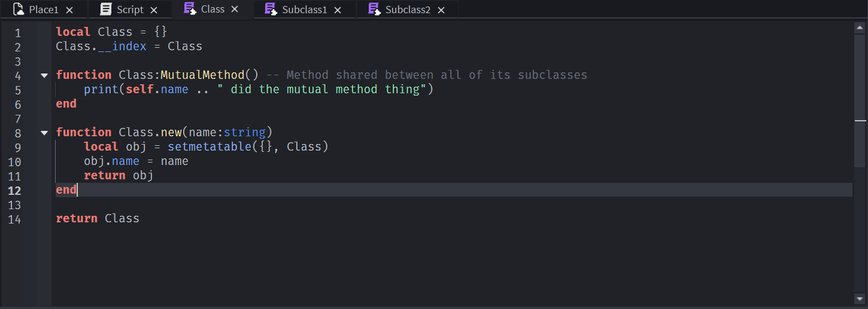Click the 'end' keyword on line 12
Screen dimensions: 868x309
[66, 189]
